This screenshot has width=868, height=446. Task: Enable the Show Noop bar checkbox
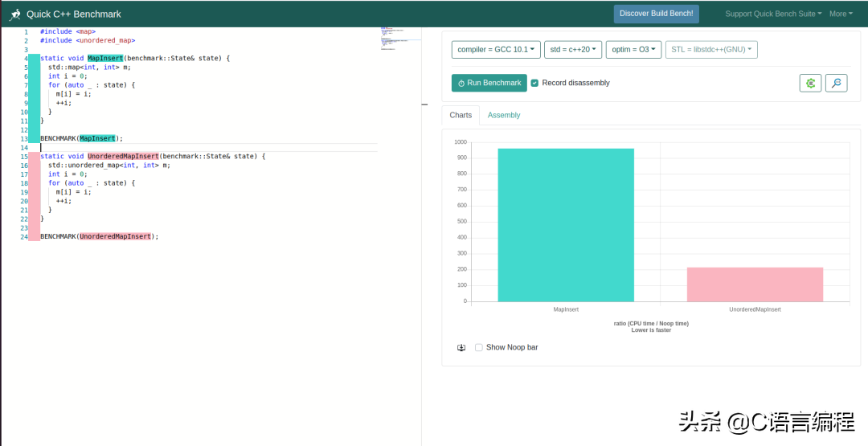pos(479,347)
